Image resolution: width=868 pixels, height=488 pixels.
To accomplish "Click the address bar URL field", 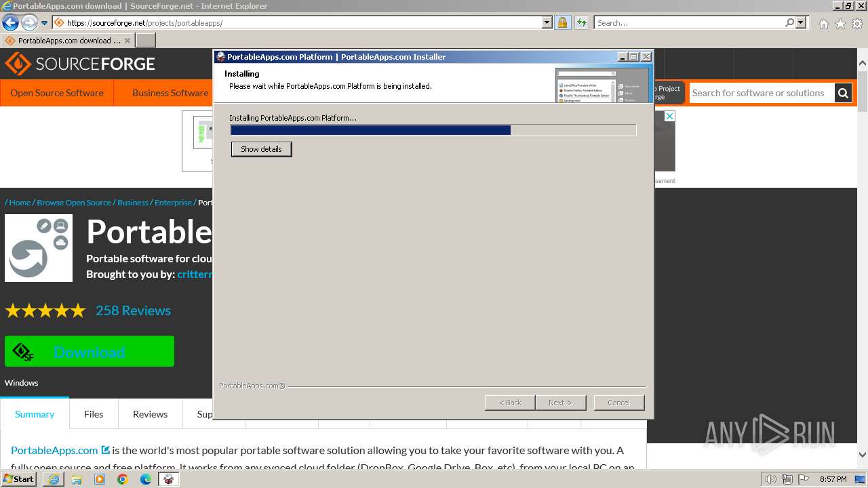I will [296, 23].
